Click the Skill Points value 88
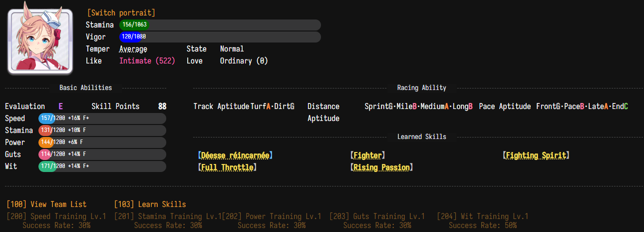Image resolution: width=644 pixels, height=232 pixels. pos(162,106)
